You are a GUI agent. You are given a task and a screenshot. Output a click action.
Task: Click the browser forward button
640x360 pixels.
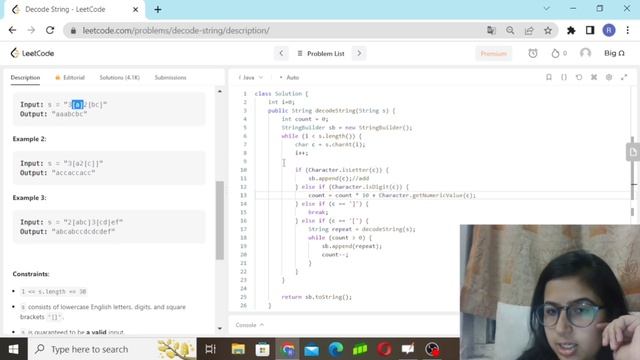(x=31, y=30)
